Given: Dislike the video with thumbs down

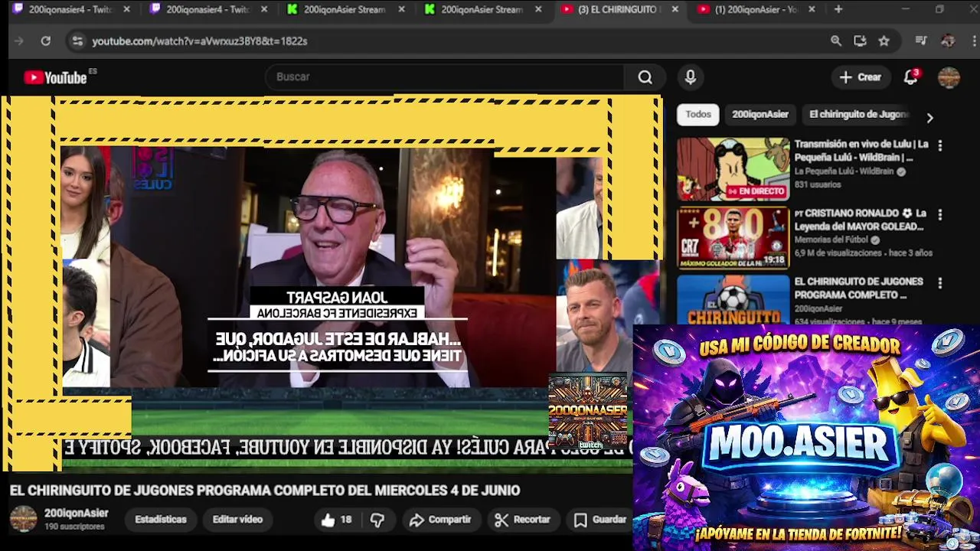Looking at the screenshot, I should click(x=377, y=520).
